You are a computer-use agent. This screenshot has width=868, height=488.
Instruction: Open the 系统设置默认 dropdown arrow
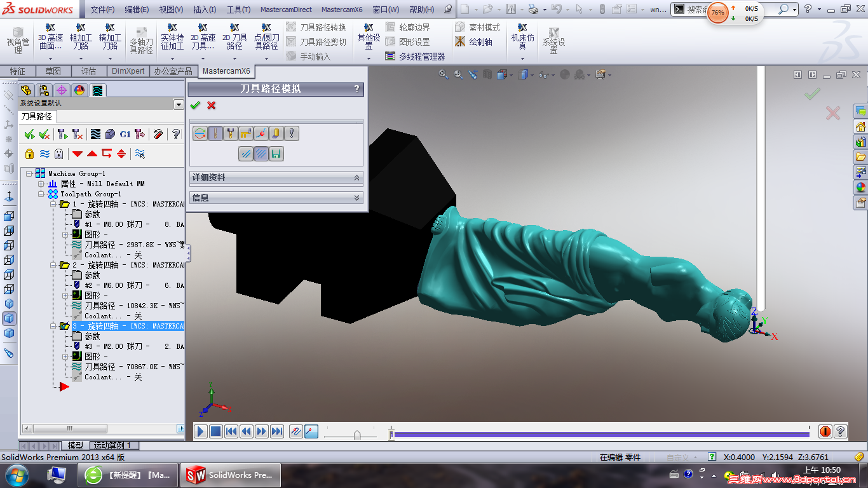pyautogui.click(x=179, y=104)
